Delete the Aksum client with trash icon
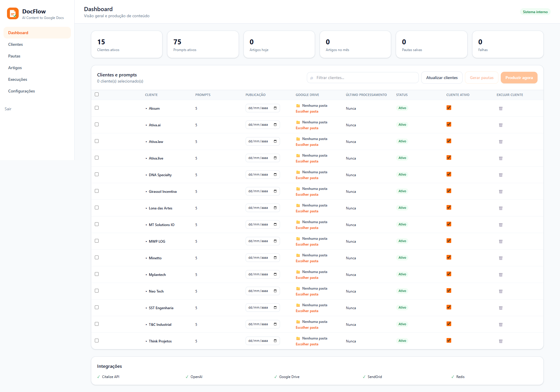Screen dimensions: 560x392 point(501,108)
